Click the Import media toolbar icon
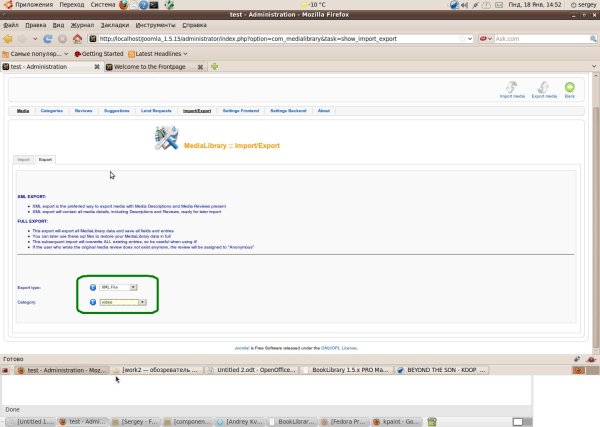Viewport: 600px width, 427px height. pyautogui.click(x=512, y=87)
